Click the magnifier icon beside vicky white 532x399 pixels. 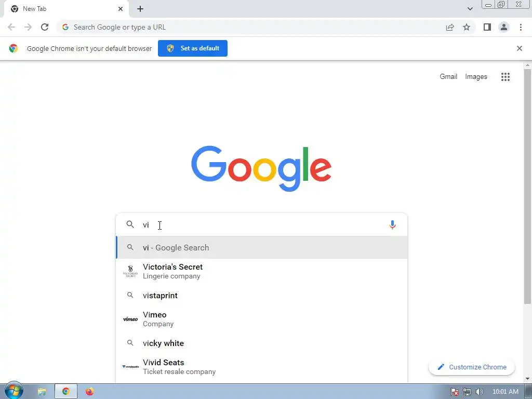(x=130, y=343)
